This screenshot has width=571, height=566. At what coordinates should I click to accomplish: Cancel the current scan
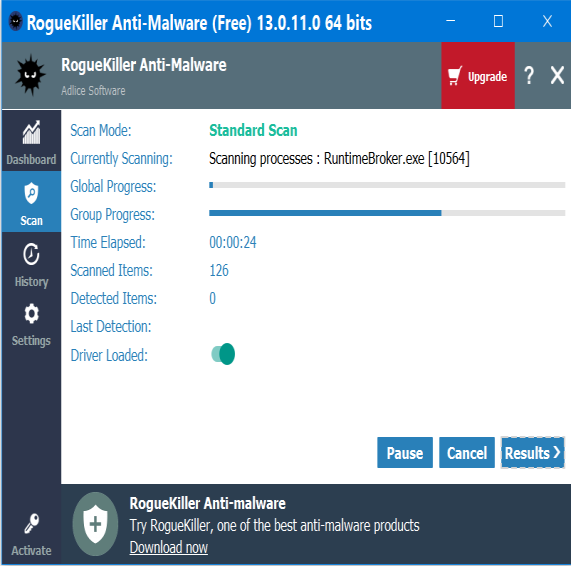pyautogui.click(x=467, y=453)
